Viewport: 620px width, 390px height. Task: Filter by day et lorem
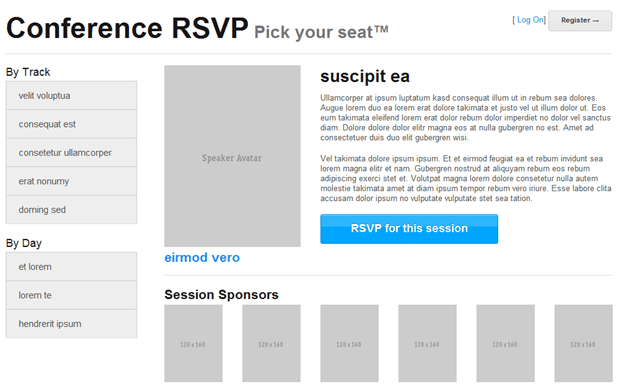click(x=71, y=267)
